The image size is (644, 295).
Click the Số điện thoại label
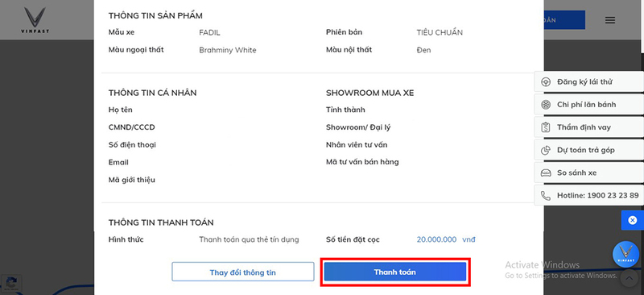[132, 145]
